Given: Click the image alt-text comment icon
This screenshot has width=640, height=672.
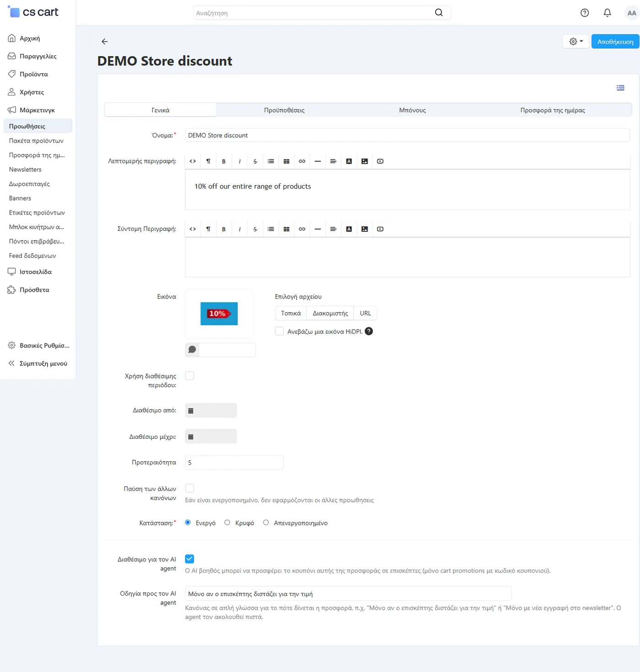Looking at the screenshot, I should [192, 350].
